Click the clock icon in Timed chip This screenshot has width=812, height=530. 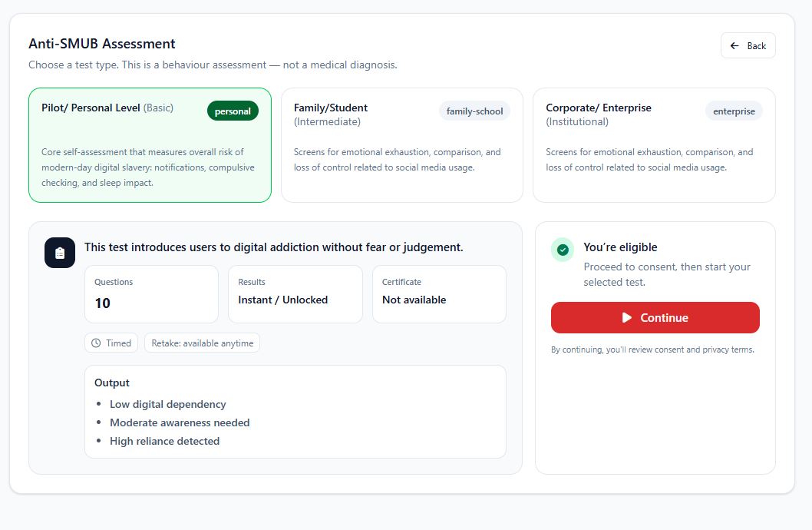(x=96, y=343)
